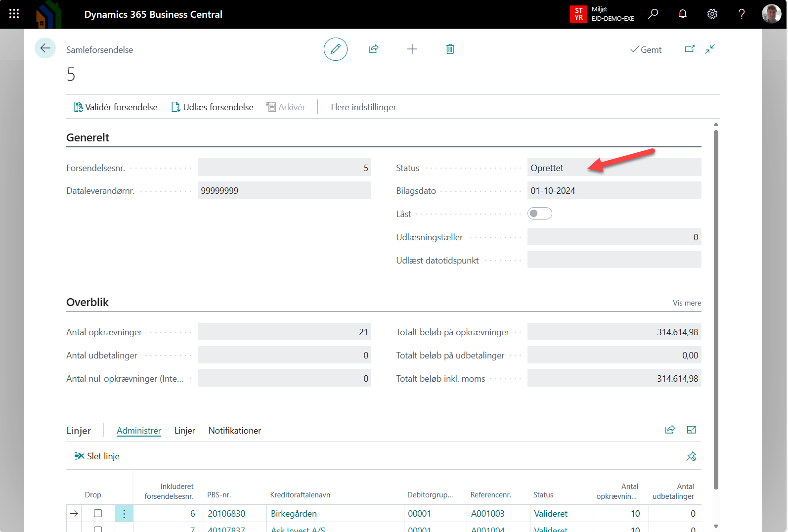Click the share icon in header
The height and width of the screenshot is (532, 788).
tap(373, 49)
